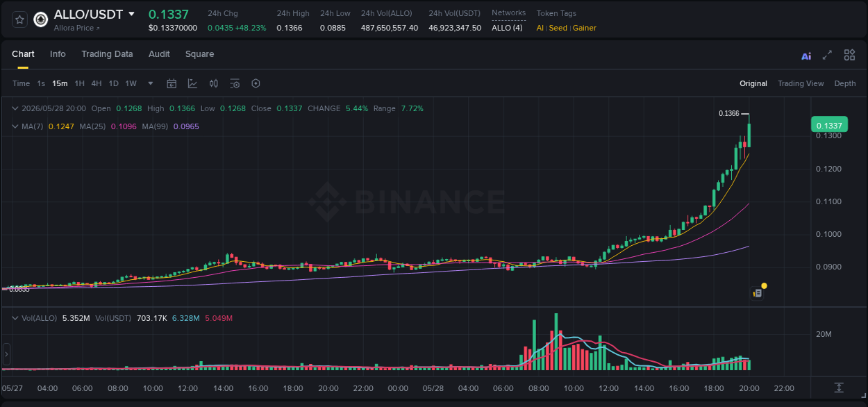Collapse the MA indicator row chevron
Screen dimensions: 868x407
click(x=15, y=126)
